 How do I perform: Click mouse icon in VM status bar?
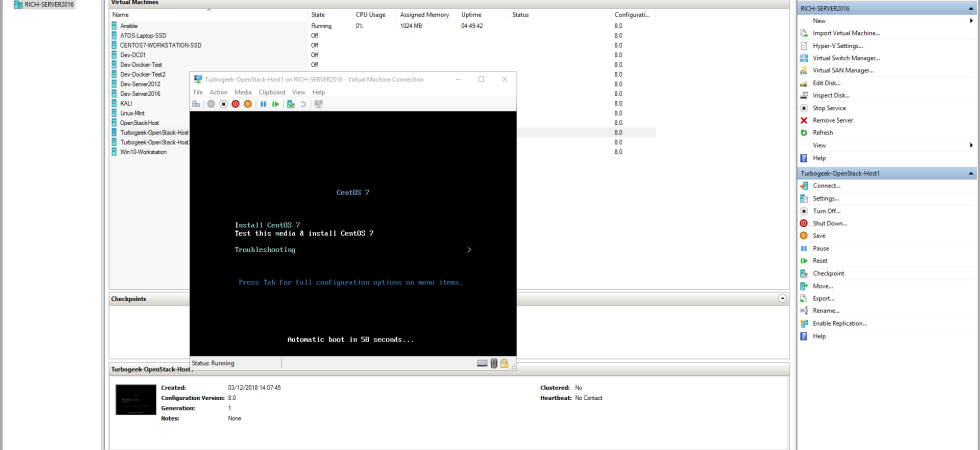(x=494, y=363)
